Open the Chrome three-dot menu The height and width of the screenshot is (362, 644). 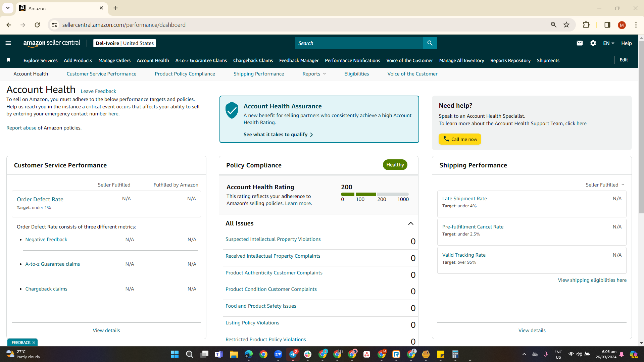click(x=636, y=25)
